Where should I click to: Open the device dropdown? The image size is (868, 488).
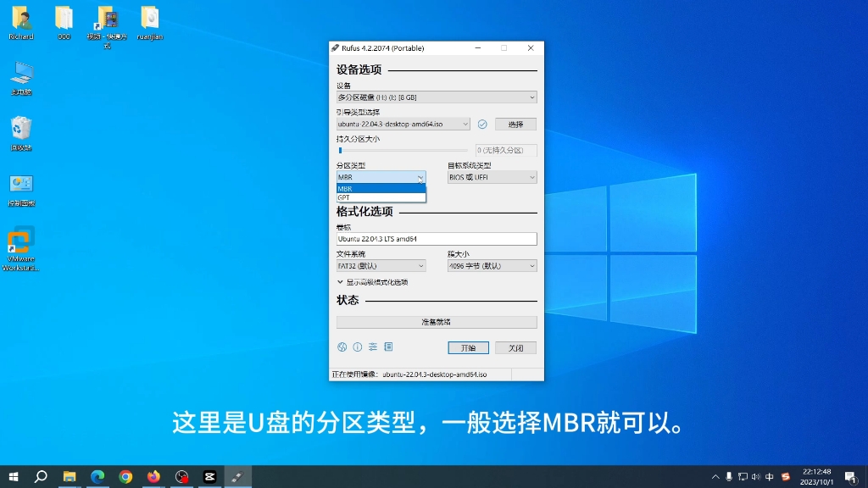click(437, 97)
